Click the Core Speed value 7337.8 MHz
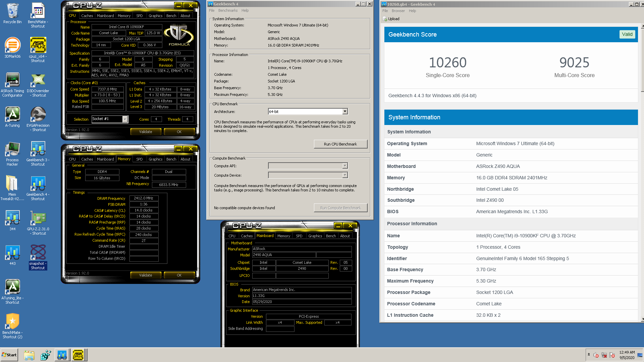This screenshot has height=362, width=644. [x=107, y=89]
